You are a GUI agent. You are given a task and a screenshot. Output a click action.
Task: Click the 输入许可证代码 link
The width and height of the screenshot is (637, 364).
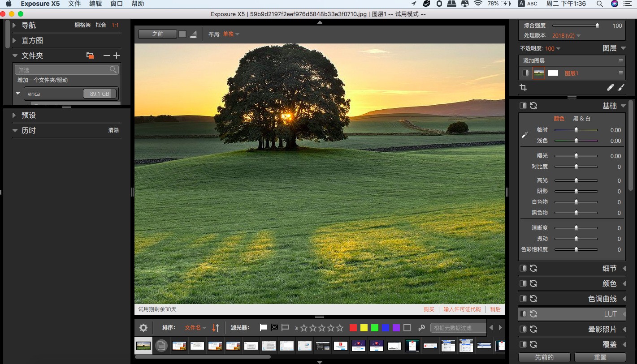click(462, 309)
